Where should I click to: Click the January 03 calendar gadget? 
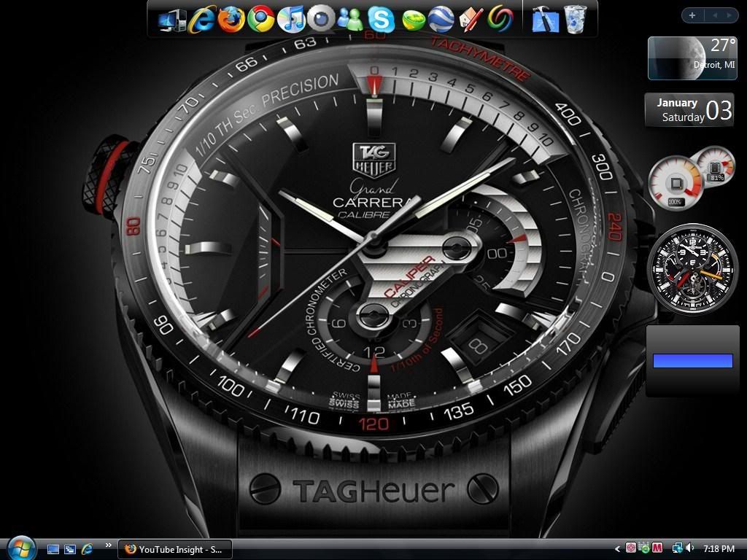[x=689, y=110]
